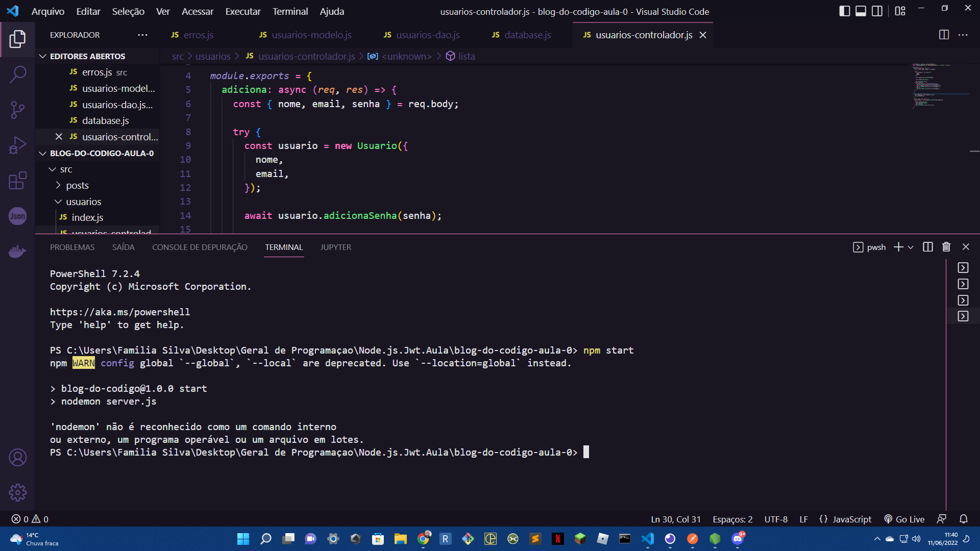Open the Docker view in activity bar
980x551 pixels.
point(17,252)
